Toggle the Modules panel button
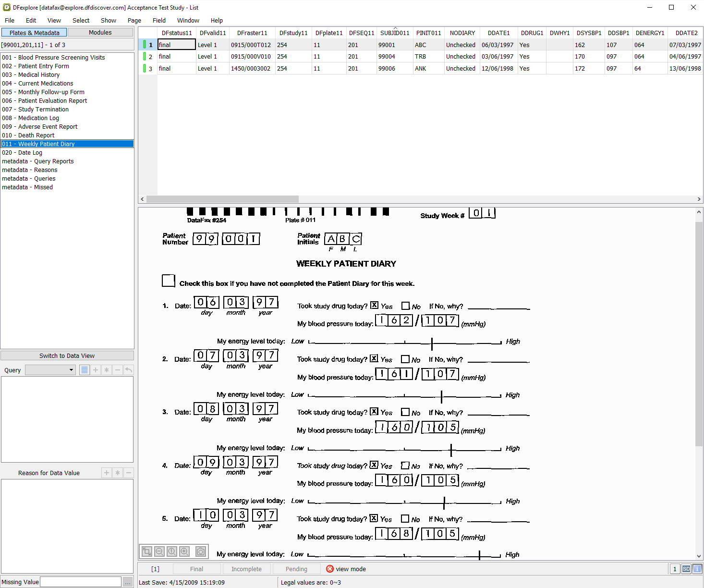 pos(100,33)
